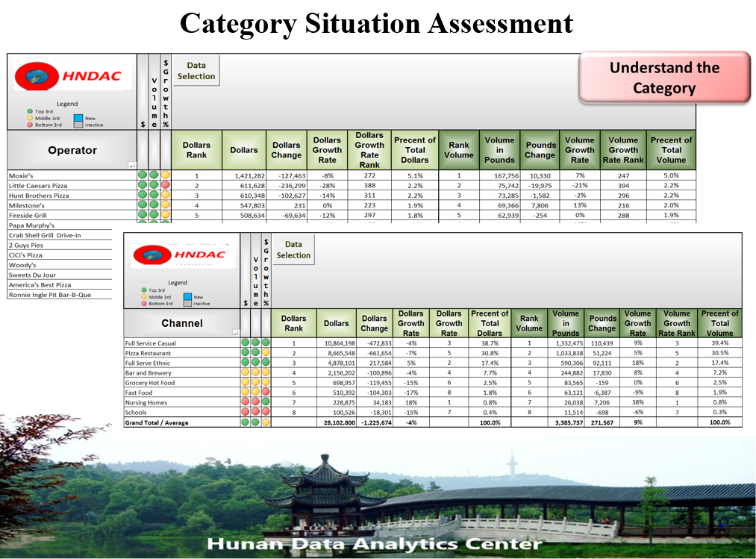This screenshot has width=756, height=559.
Task: Click the Understand the Category button
Action: (664, 78)
